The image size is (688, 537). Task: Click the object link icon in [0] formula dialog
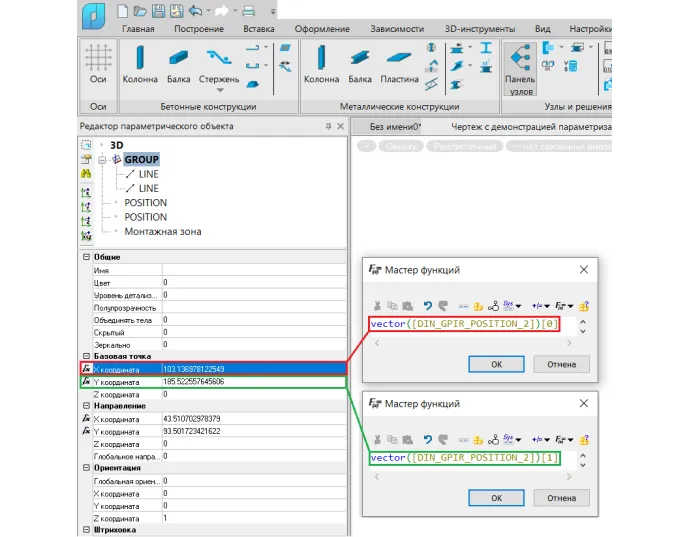[494, 305]
